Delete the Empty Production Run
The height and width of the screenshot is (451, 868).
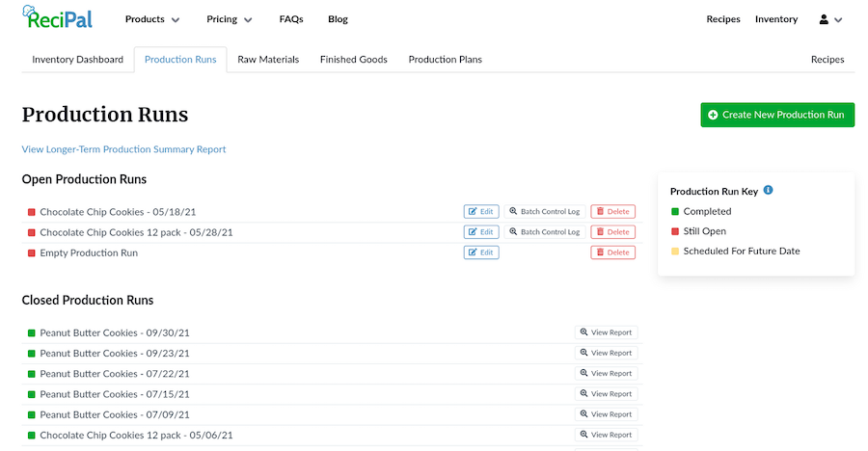[612, 252]
